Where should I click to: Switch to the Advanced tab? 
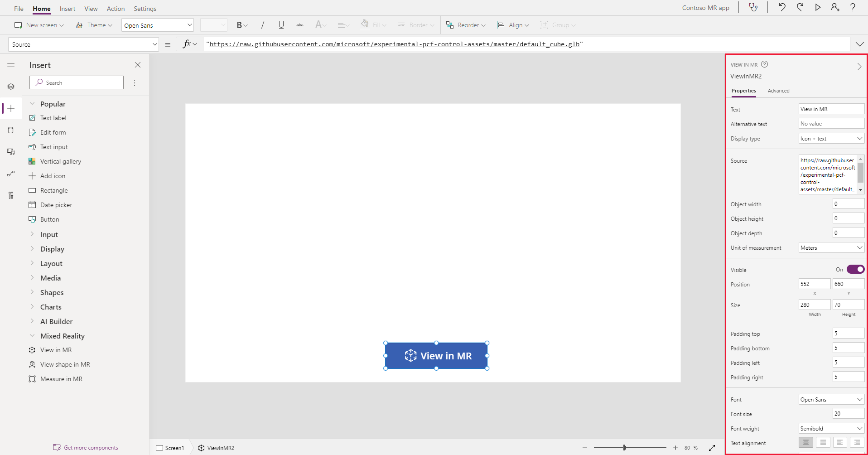point(778,91)
